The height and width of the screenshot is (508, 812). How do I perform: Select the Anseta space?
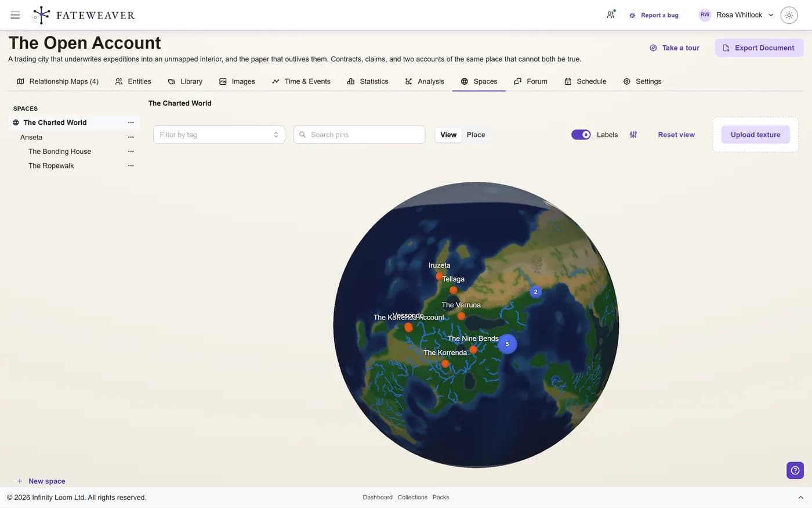click(31, 137)
